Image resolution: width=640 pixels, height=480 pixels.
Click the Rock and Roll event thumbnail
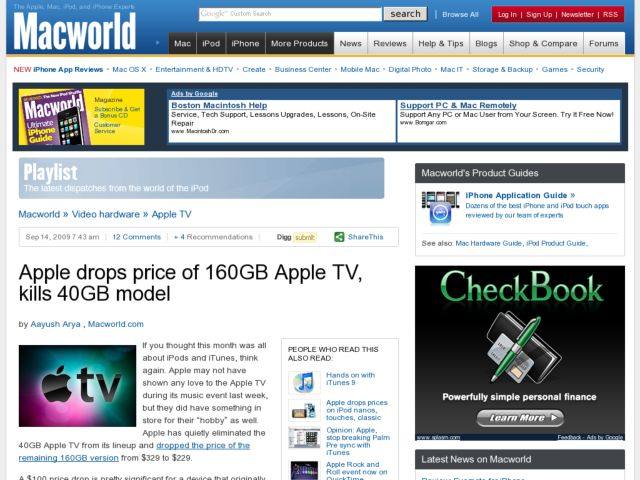(x=303, y=468)
